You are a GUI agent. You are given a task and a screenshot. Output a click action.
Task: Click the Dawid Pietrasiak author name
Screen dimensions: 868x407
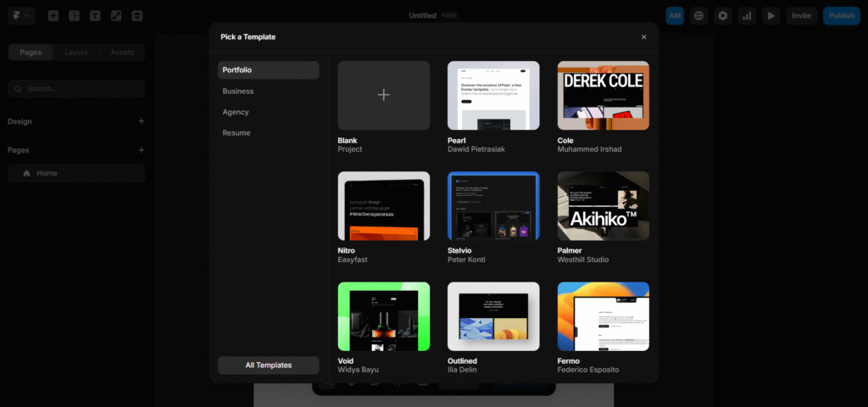(x=476, y=149)
